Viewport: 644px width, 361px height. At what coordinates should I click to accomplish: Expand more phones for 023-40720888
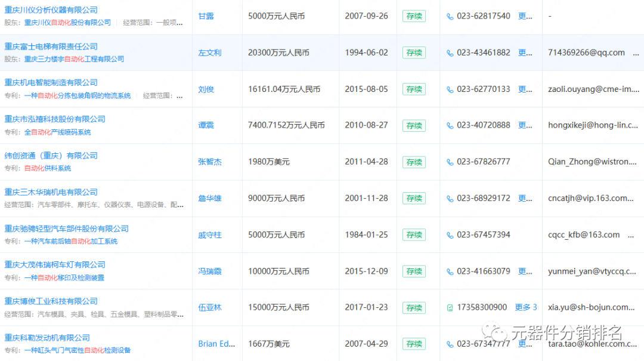(x=525, y=125)
